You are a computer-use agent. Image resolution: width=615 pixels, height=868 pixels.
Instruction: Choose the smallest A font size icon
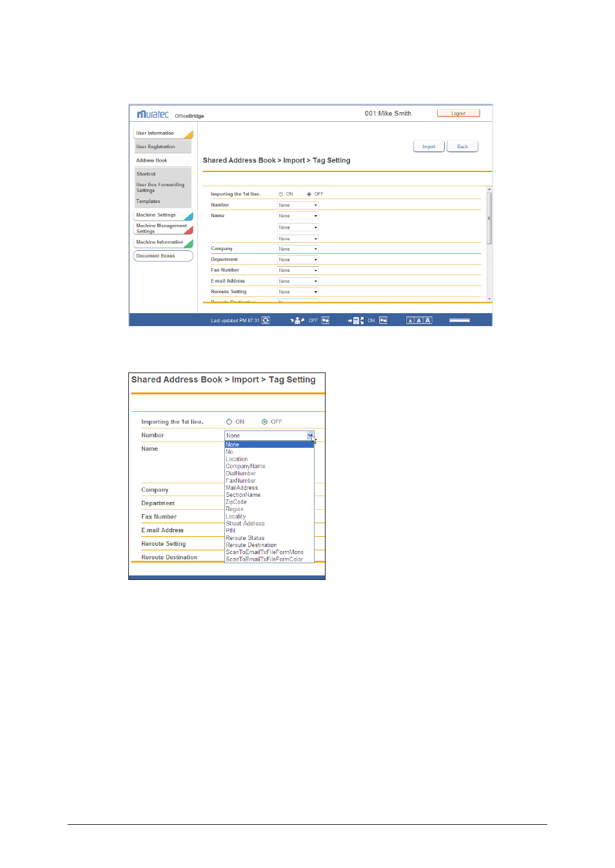coord(410,320)
